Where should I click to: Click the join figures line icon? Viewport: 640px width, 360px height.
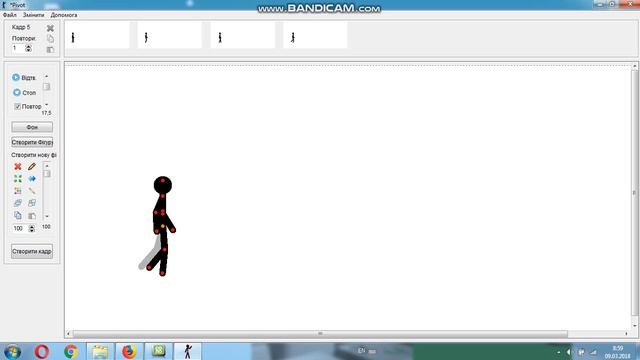[32, 191]
